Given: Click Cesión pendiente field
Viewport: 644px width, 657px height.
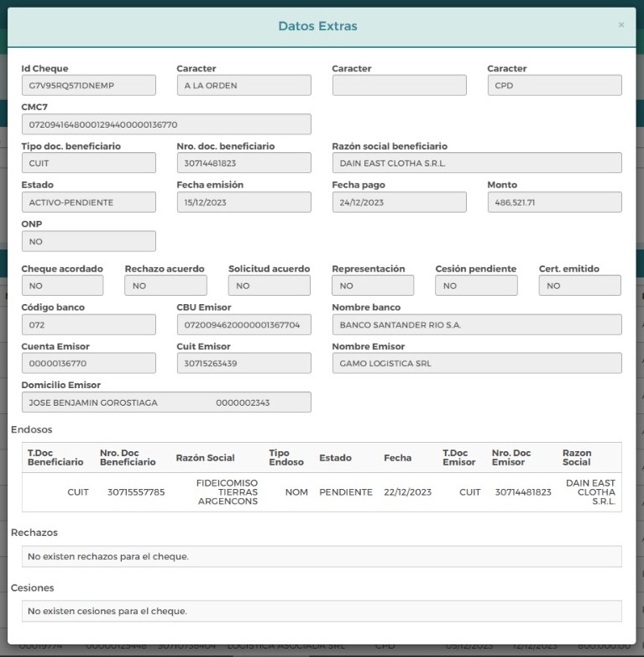Looking at the screenshot, I should [476, 286].
